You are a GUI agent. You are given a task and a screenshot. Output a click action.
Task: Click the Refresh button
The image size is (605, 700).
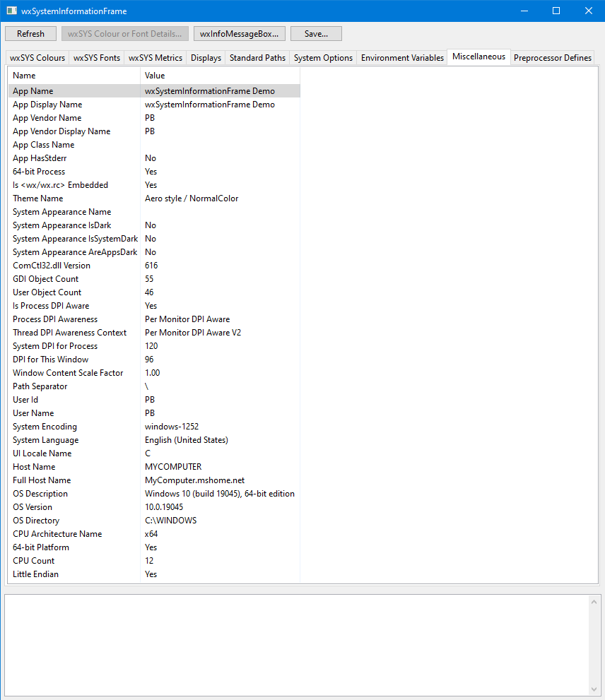click(x=31, y=34)
